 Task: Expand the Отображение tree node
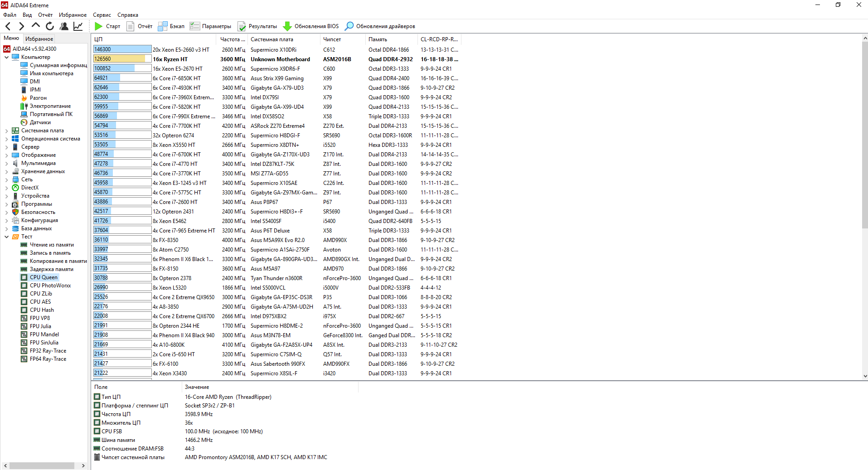pos(6,155)
